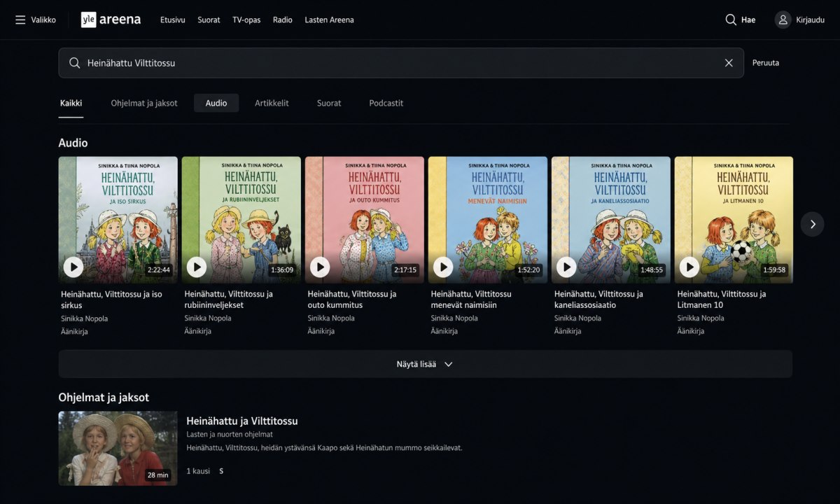840x504 pixels.
Task: Open the ja rubiininveljekset book cover
Action: [x=241, y=220]
